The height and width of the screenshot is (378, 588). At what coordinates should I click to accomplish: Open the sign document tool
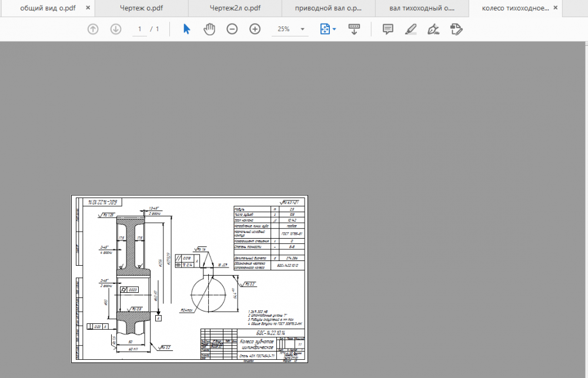coord(434,29)
